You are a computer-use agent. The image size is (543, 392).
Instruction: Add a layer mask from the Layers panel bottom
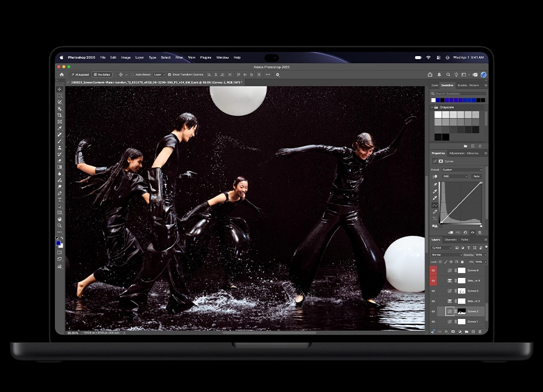pos(453,332)
